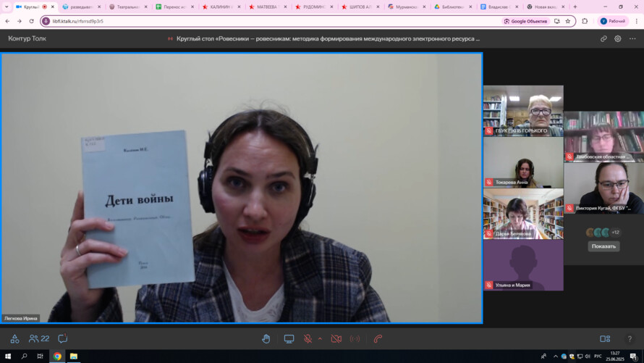Open the help question mark
This screenshot has width=644, height=363.
pyautogui.click(x=630, y=338)
